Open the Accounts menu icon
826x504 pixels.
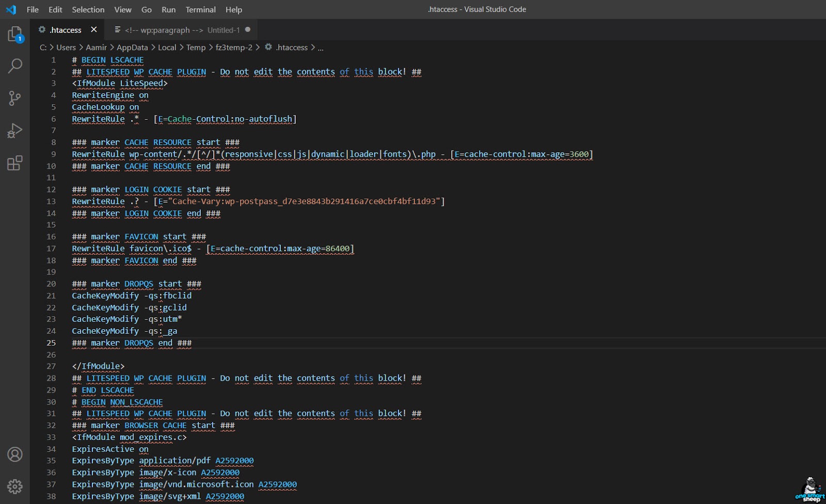point(15,454)
